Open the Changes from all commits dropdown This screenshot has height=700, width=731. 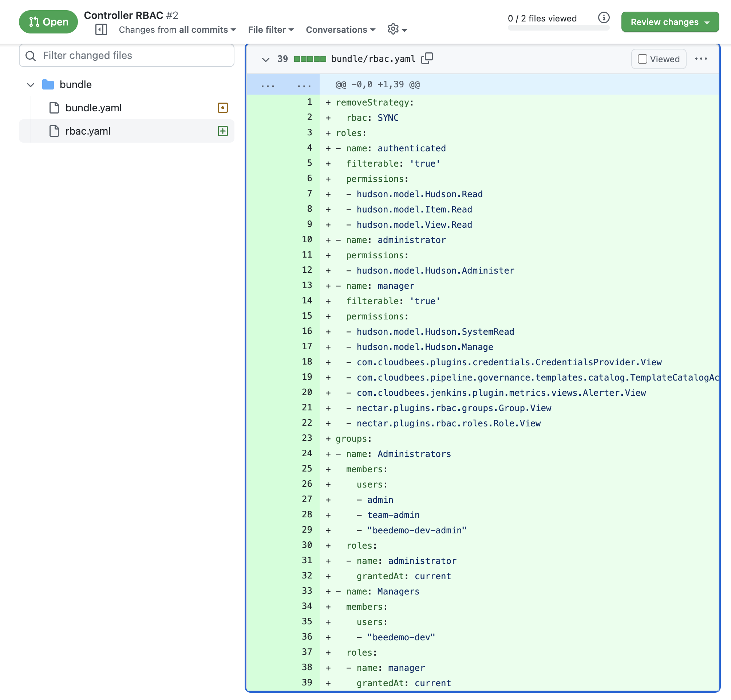pyautogui.click(x=177, y=29)
